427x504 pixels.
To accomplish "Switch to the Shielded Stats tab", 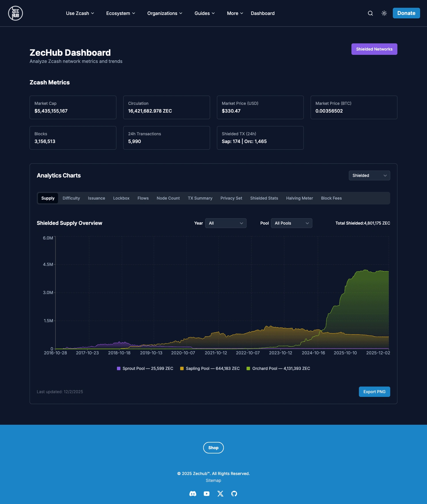I will point(264,198).
